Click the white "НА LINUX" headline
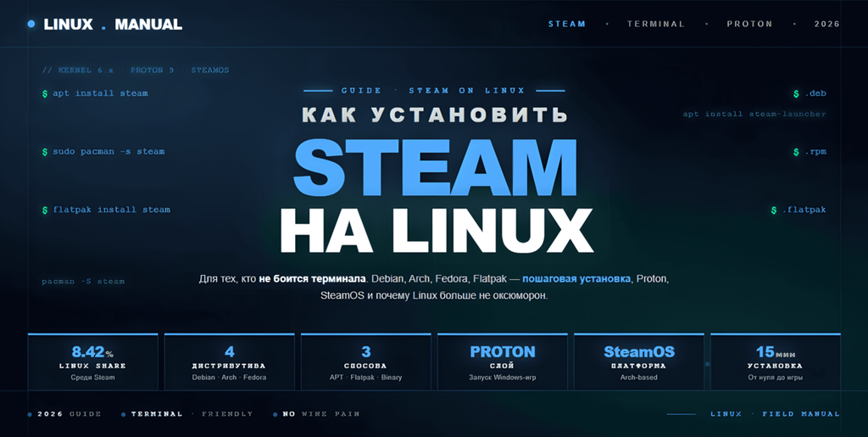868x437 pixels. point(437,231)
